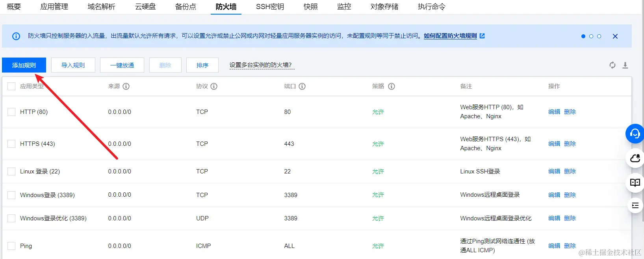The height and width of the screenshot is (259, 644).
Task: Close the firewall info banner
Action: pos(615,36)
